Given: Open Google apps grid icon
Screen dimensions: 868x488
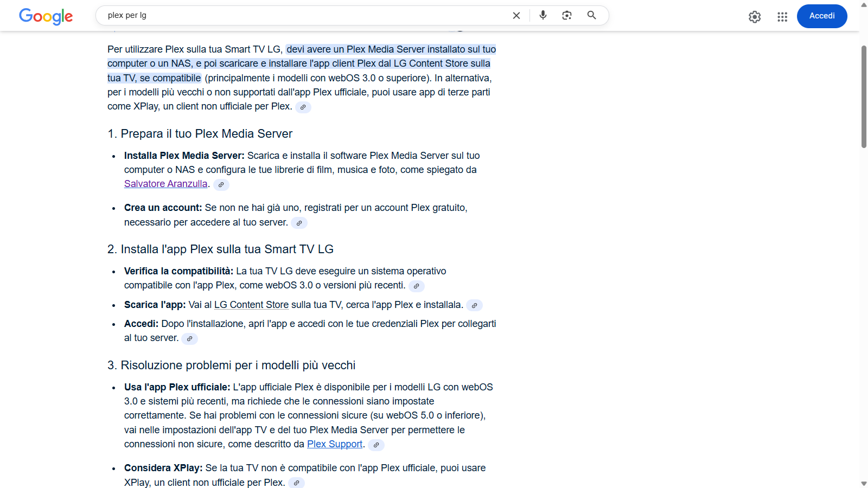Looking at the screenshot, I should [x=782, y=17].
